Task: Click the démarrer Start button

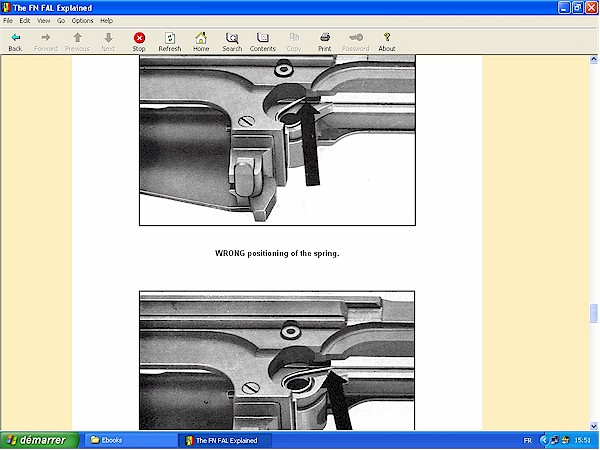Action: (39, 440)
